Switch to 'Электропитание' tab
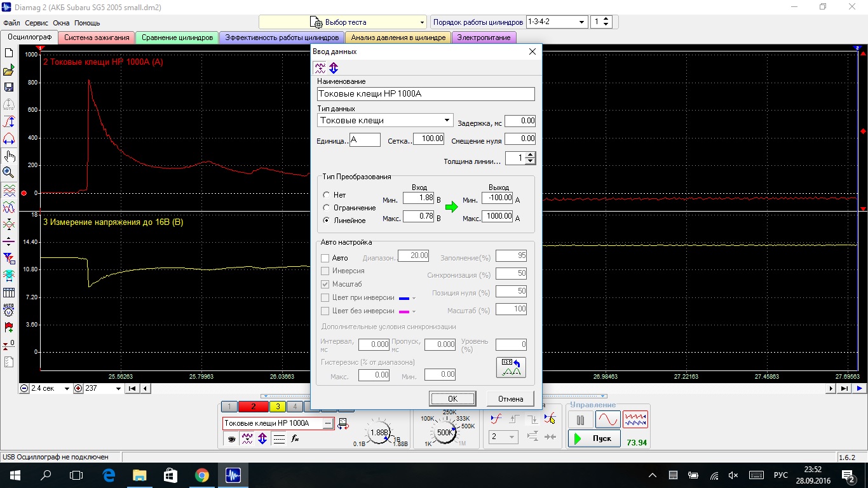The width and height of the screenshot is (868, 488). [484, 37]
